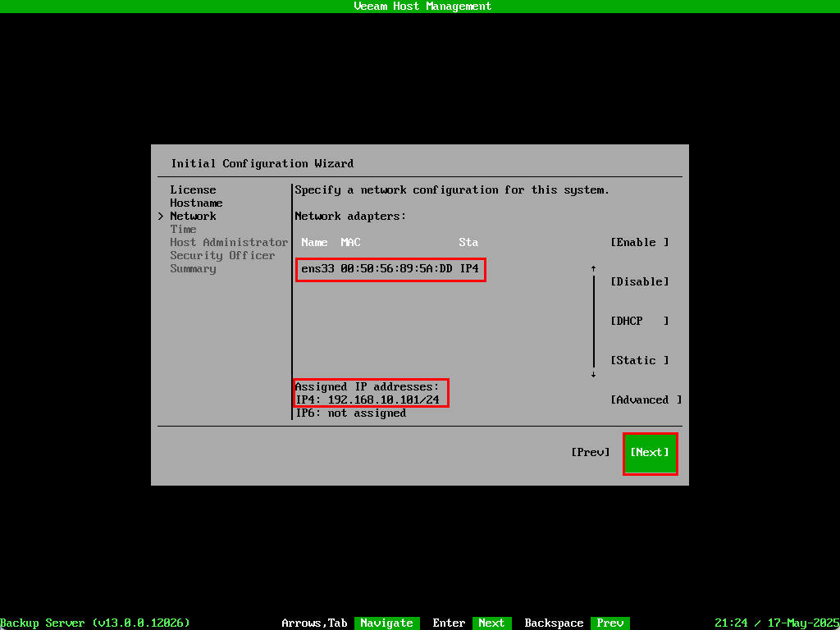840x630 pixels.
Task: Switch adapter to DHCP mode
Action: 639,322
